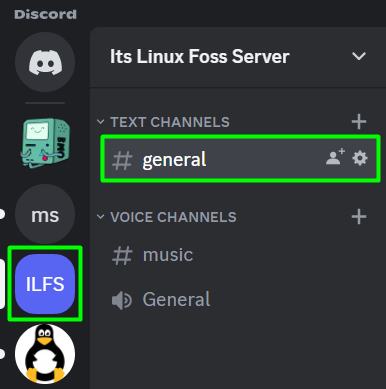Open general channel settings gear
The image size is (386, 389).
coord(360,158)
